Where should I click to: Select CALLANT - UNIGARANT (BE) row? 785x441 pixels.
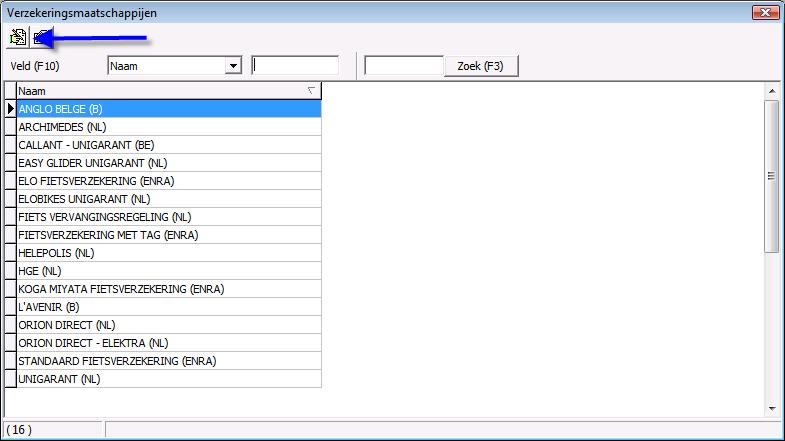(169, 145)
